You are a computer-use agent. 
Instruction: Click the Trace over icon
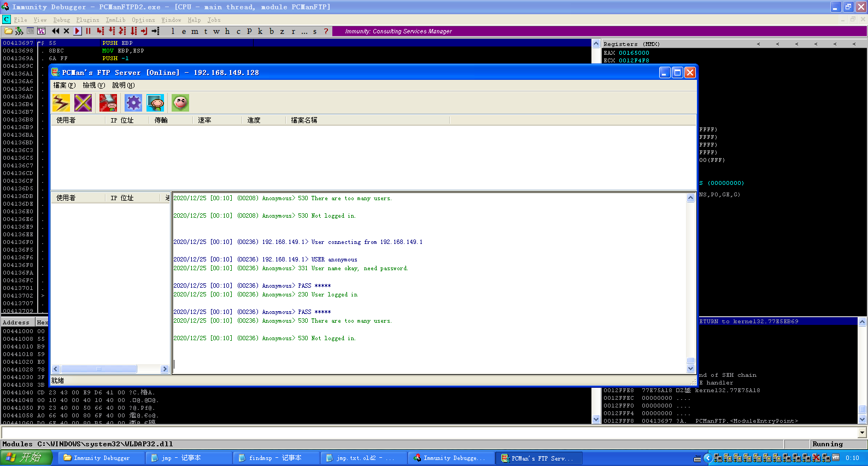pyautogui.click(x=133, y=31)
